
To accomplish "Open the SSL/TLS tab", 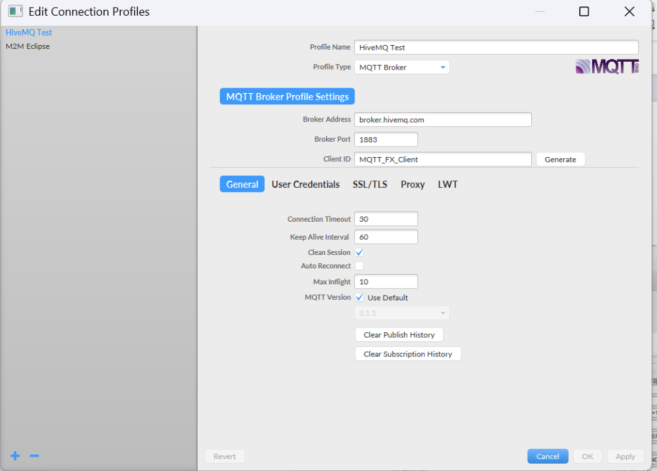I will (x=370, y=184).
